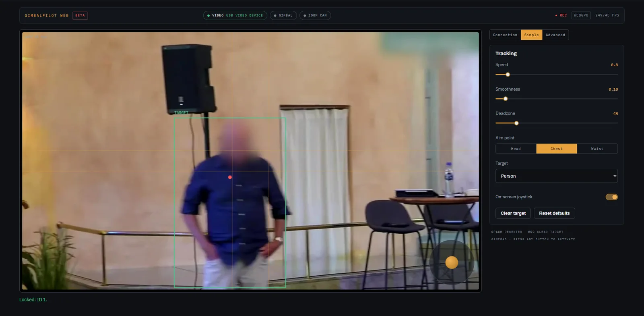Image resolution: width=644 pixels, height=316 pixels.
Task: Click the Clear target button
Action: (x=513, y=213)
